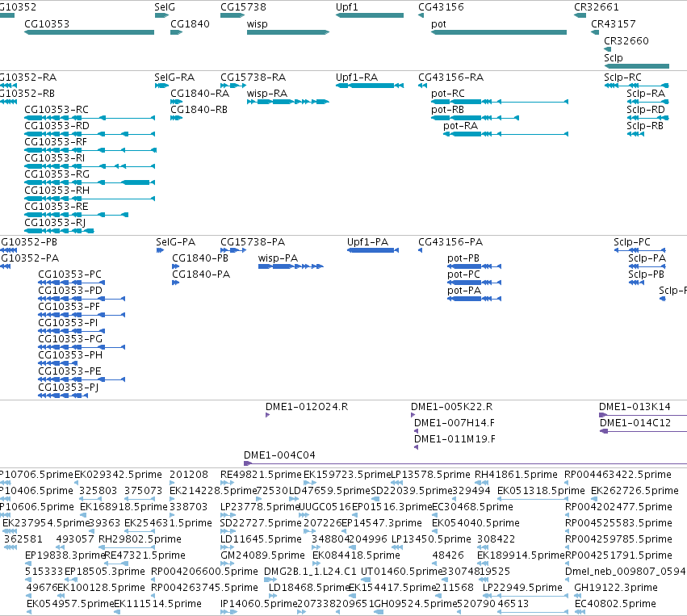Click BAC end DME1-011M19.F
The height and width of the screenshot is (616, 687).
coord(416,447)
